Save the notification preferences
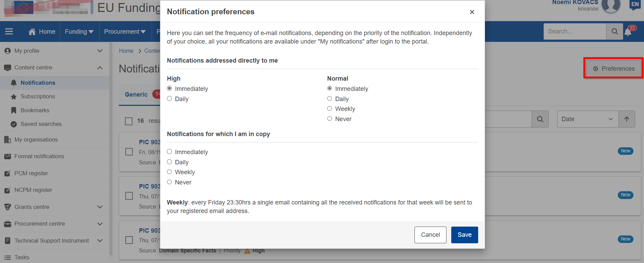Viewport: 644px width, 263px height. 465,235
